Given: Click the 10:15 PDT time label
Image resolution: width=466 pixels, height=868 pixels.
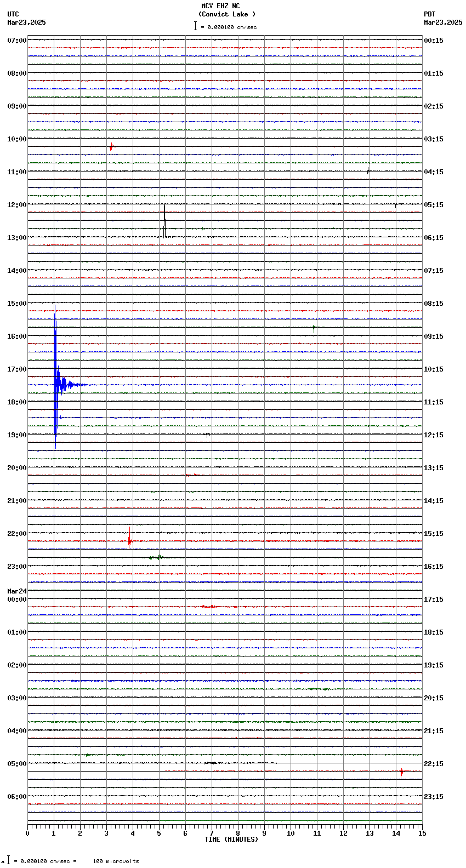Looking at the screenshot, I should pyautogui.click(x=434, y=369).
